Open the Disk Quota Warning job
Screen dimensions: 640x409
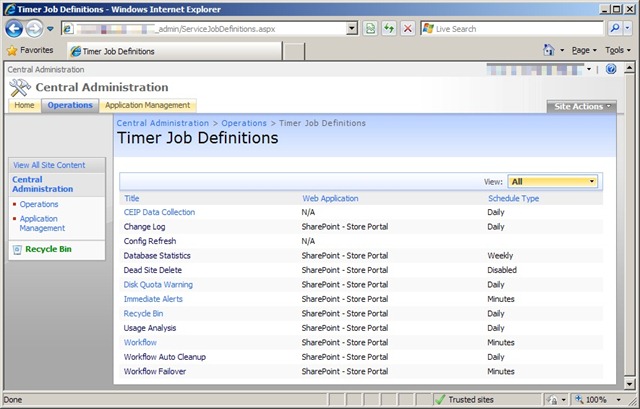click(158, 285)
